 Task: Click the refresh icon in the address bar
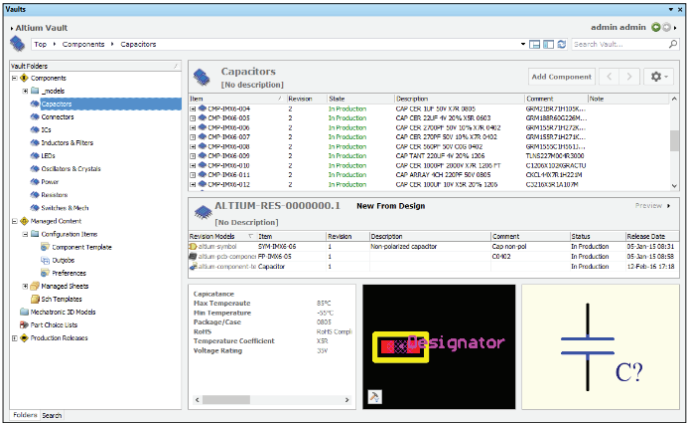pyautogui.click(x=562, y=44)
